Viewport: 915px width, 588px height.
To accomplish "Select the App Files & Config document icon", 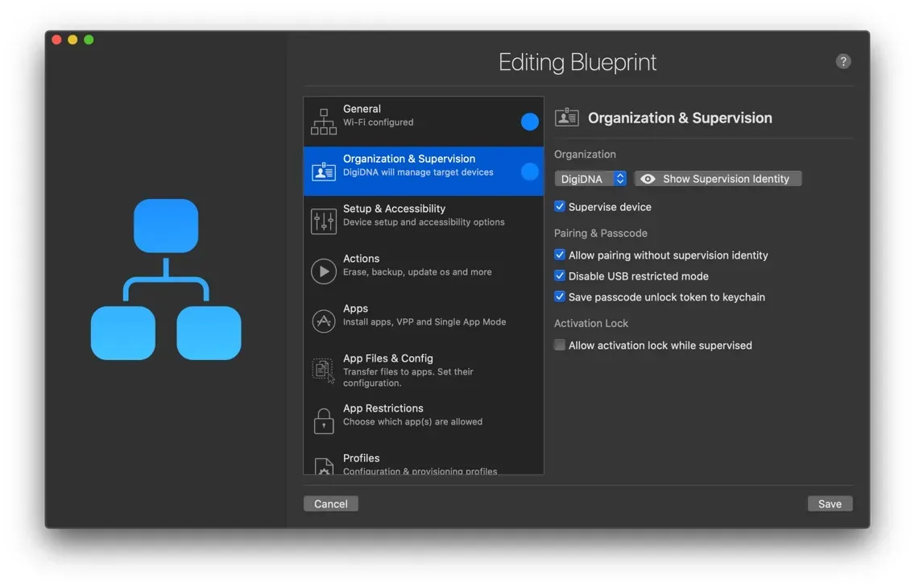I will [323, 371].
